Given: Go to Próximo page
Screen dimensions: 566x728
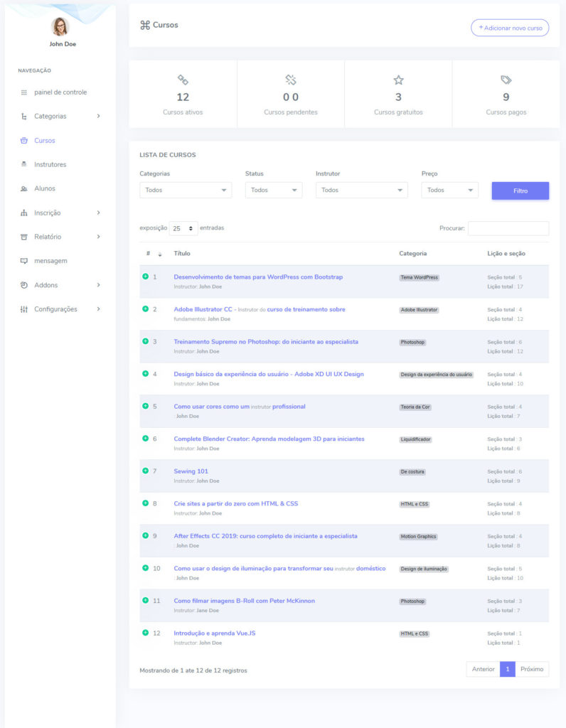Looking at the screenshot, I should tap(532, 669).
